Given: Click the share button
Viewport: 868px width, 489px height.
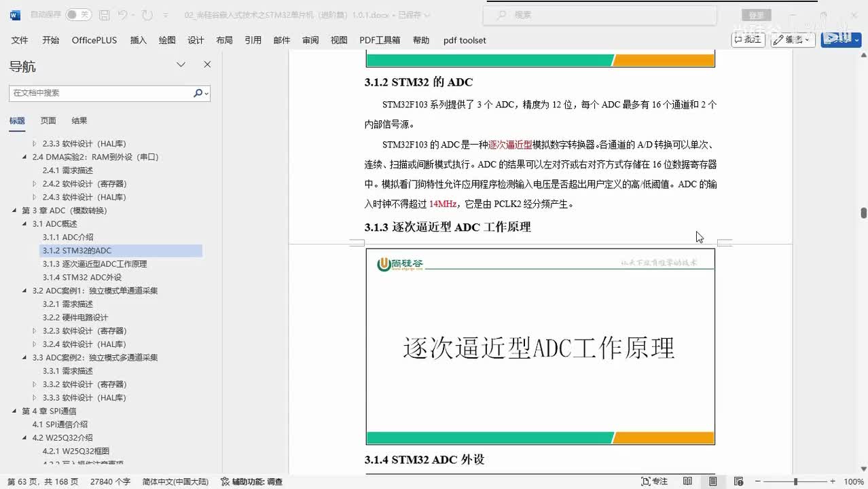Looking at the screenshot, I should [841, 39].
